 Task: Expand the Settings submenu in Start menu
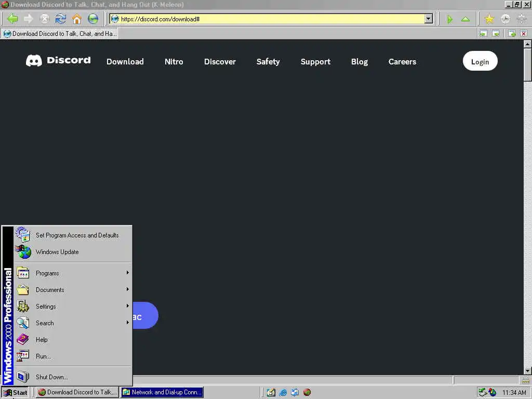(73, 307)
